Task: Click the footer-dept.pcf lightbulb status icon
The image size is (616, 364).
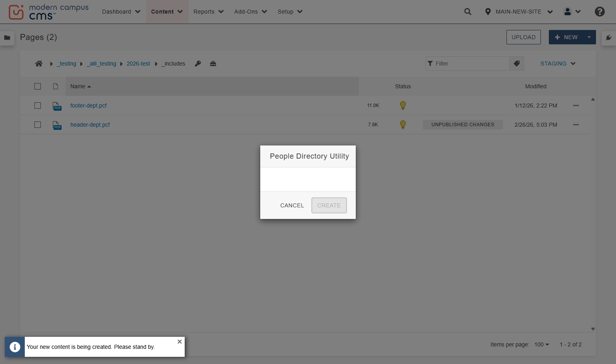Action: (403, 105)
